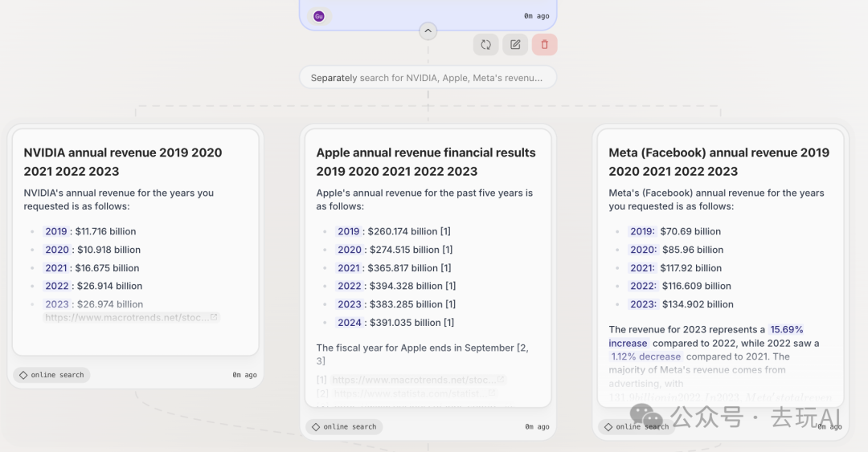Expand the "Separately search for NVIDIA" query pill
The width and height of the screenshot is (868, 452).
coord(427,78)
